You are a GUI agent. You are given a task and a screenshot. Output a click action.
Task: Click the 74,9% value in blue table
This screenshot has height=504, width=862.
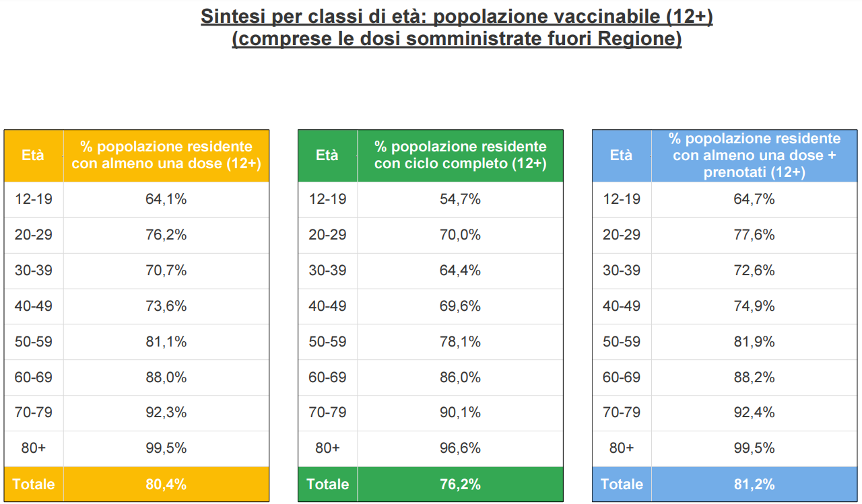pos(754,306)
